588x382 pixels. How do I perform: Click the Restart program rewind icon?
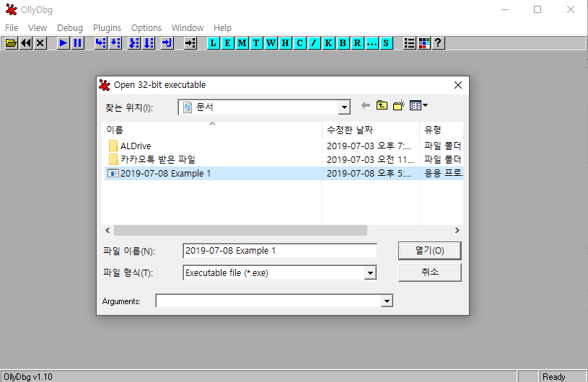pyautogui.click(x=26, y=43)
